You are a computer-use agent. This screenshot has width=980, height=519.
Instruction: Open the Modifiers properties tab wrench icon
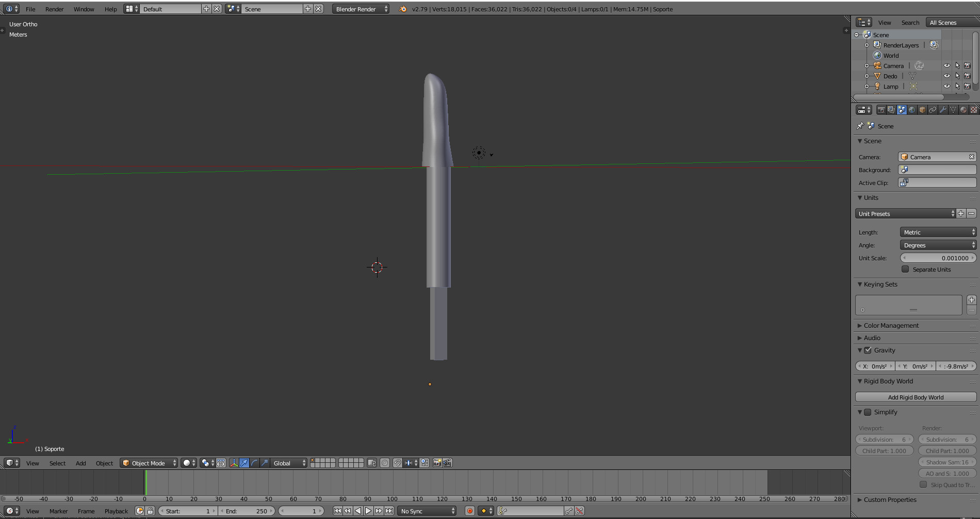pos(943,110)
